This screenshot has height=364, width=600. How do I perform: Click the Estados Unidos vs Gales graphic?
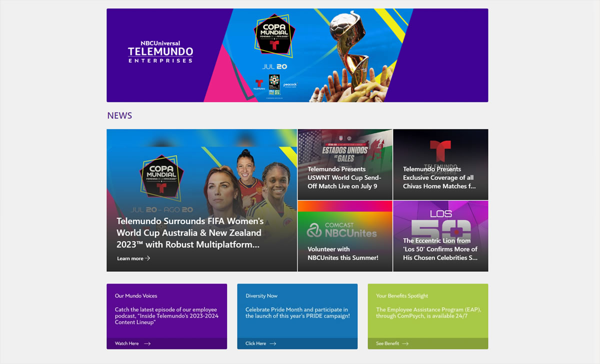345,154
